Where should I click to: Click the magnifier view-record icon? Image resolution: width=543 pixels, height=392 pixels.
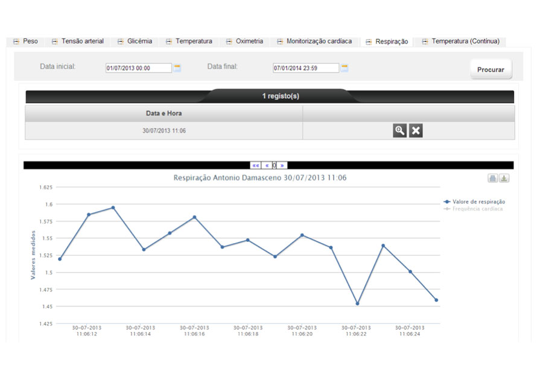pos(399,131)
